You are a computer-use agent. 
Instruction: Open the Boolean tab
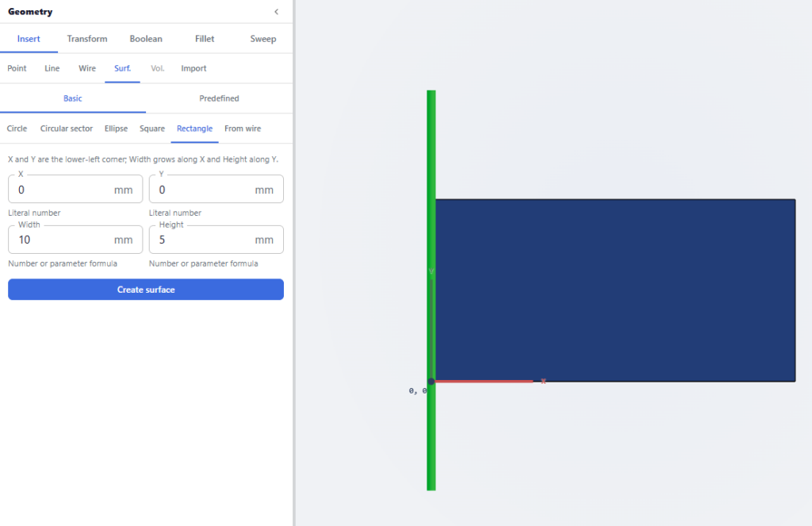pos(146,39)
